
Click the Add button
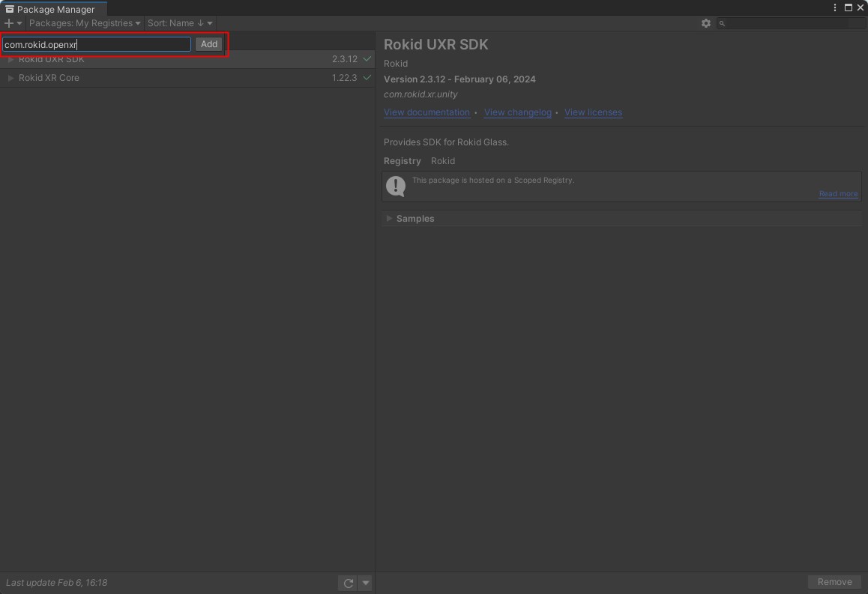[x=208, y=44]
